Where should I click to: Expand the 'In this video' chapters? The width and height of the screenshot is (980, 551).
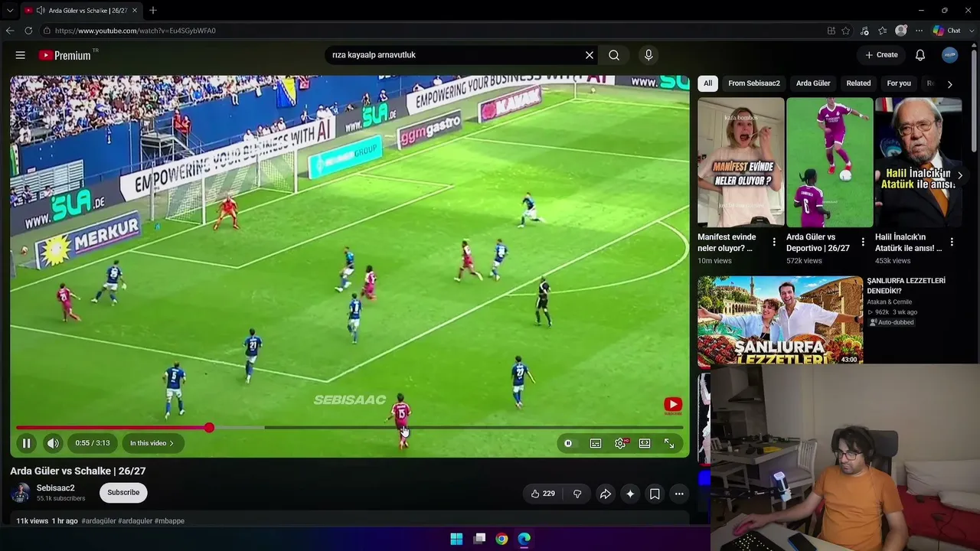pos(152,443)
